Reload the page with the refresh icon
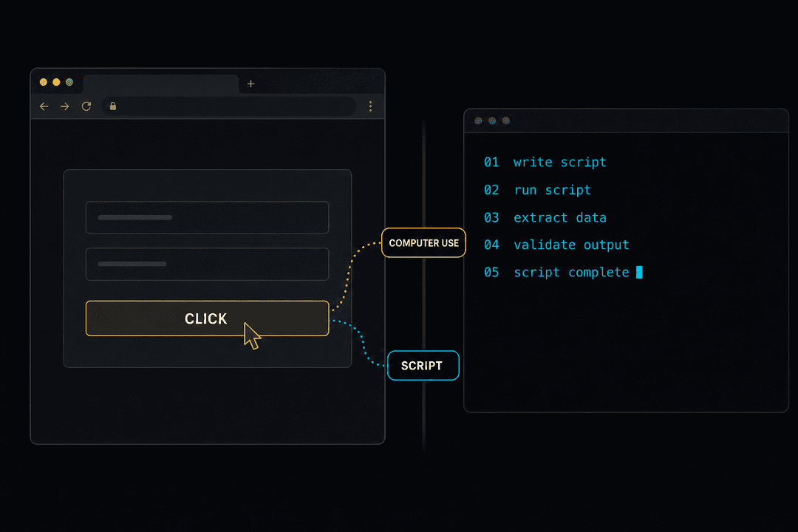The height and width of the screenshot is (532, 798). pyautogui.click(x=86, y=106)
